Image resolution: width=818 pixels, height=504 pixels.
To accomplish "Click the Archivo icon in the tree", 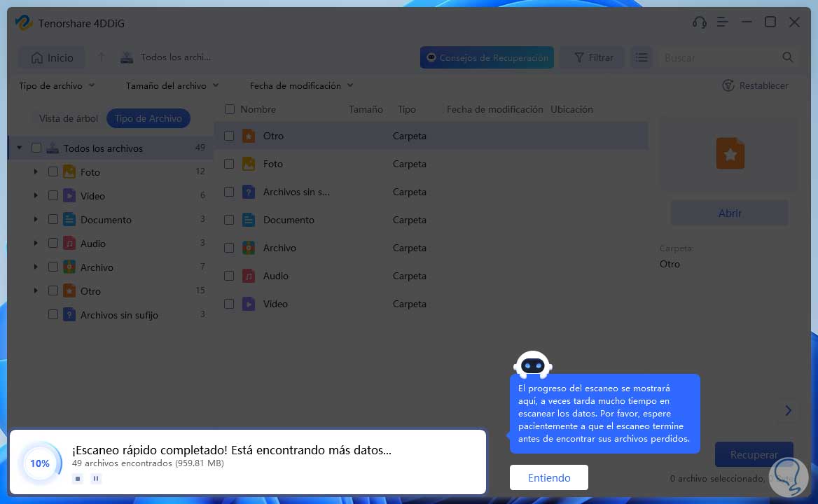I will [x=69, y=267].
